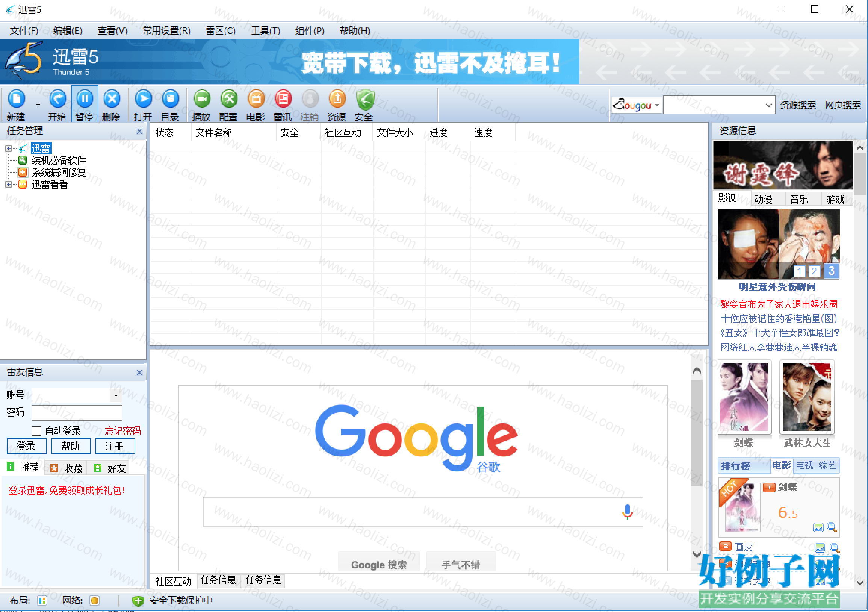Click the 帮助 button in login panel
The height and width of the screenshot is (612, 868).
71,447
